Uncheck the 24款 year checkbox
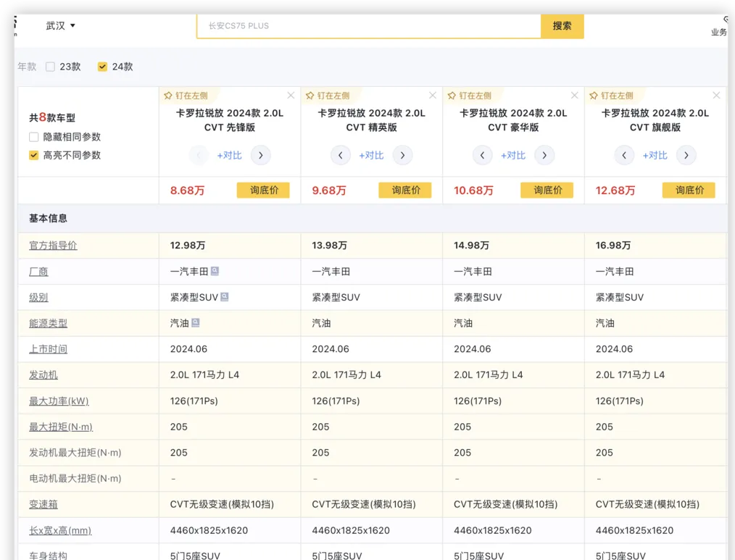Image resolution: width=735 pixels, height=560 pixels. click(x=102, y=67)
